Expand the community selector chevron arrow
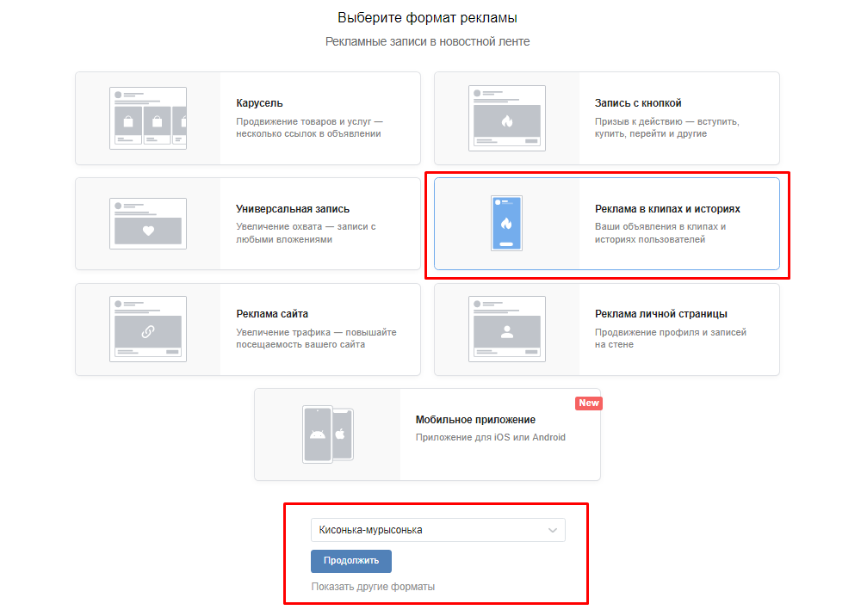 553,531
